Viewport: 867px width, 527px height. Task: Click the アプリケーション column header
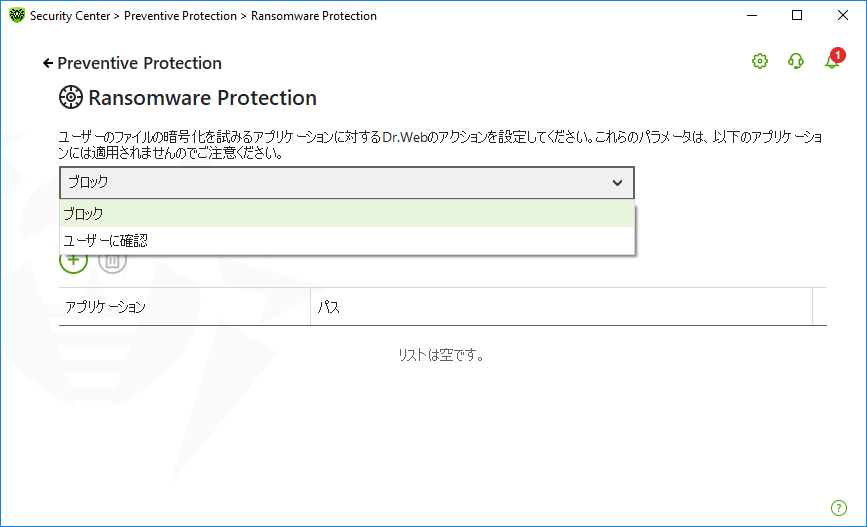[185, 307]
